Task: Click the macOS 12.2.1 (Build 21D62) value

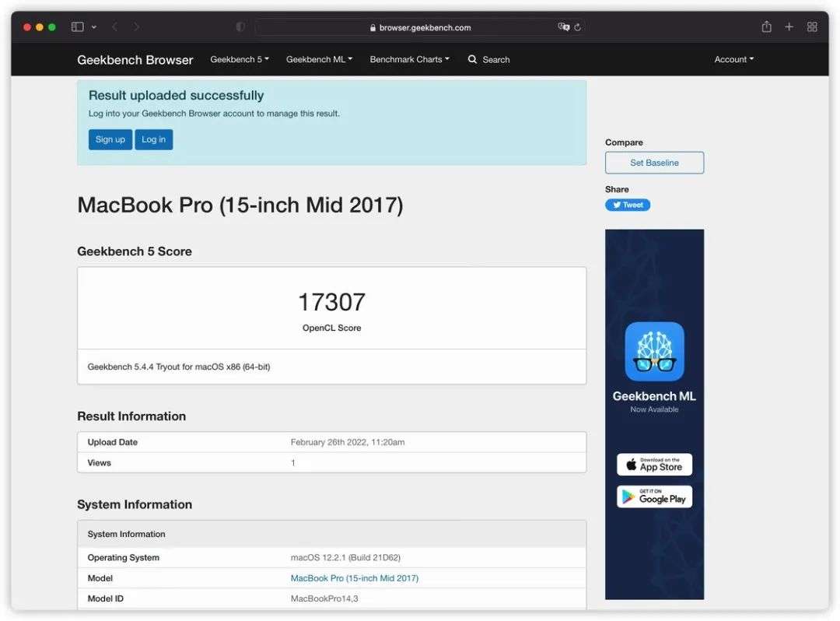Action: click(x=345, y=558)
